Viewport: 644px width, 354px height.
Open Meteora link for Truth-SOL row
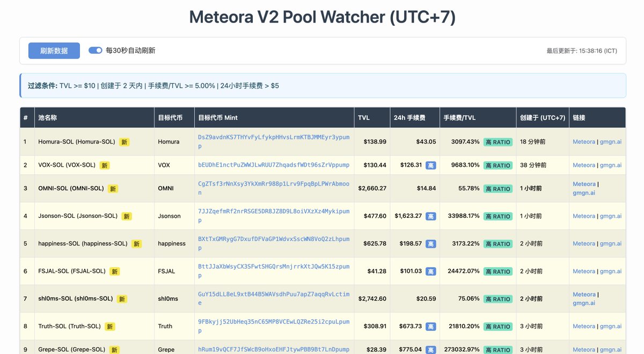click(x=584, y=326)
